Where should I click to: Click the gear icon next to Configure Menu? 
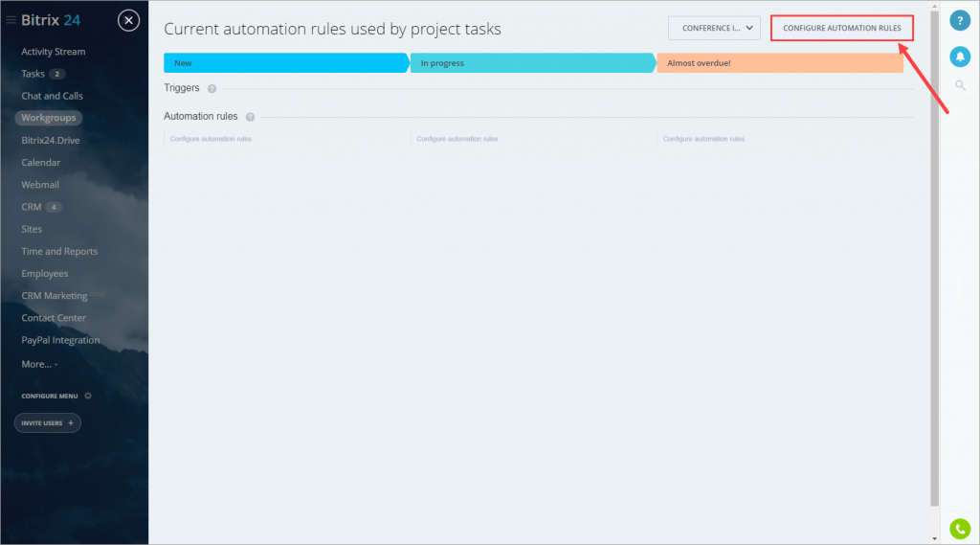click(x=88, y=396)
